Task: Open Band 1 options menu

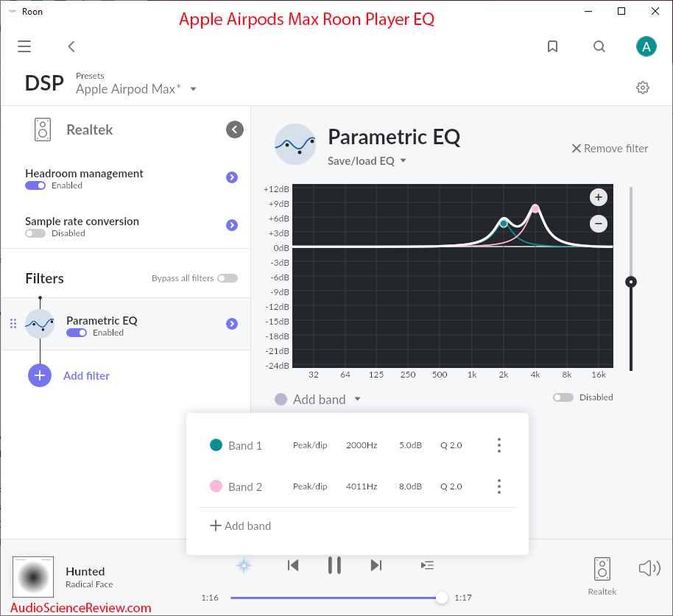Action: point(498,445)
